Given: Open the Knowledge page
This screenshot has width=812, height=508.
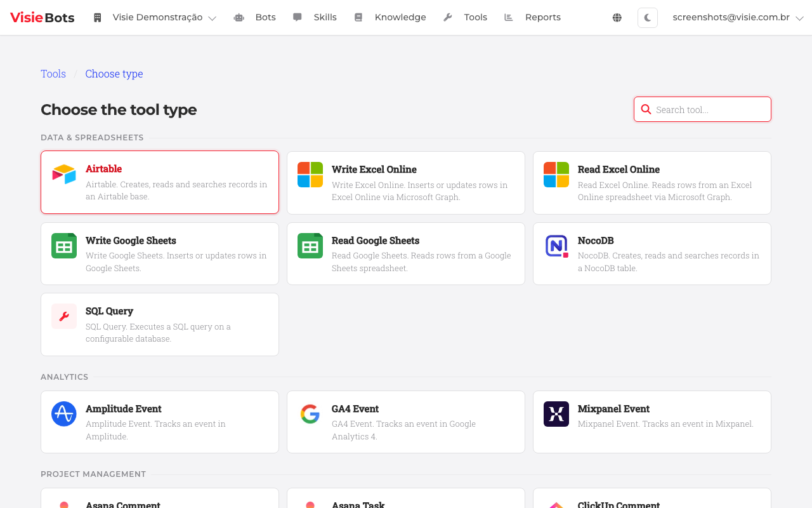Looking at the screenshot, I should tap(400, 17).
